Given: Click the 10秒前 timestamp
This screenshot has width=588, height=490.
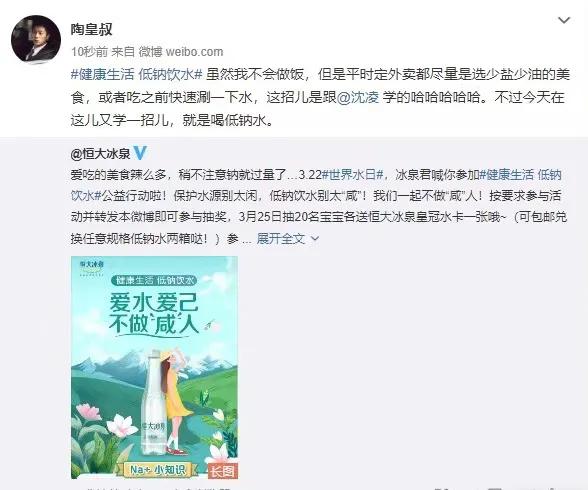Looking at the screenshot, I should [x=89, y=51].
